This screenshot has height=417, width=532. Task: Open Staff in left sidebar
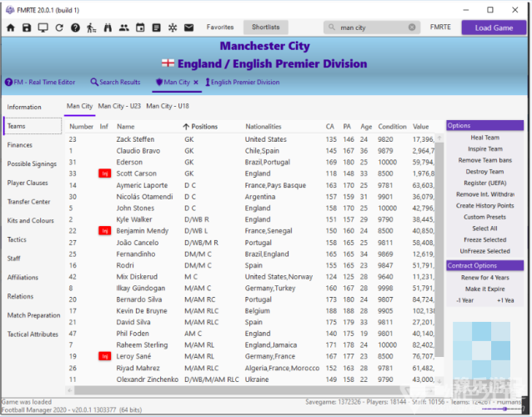(x=13, y=259)
